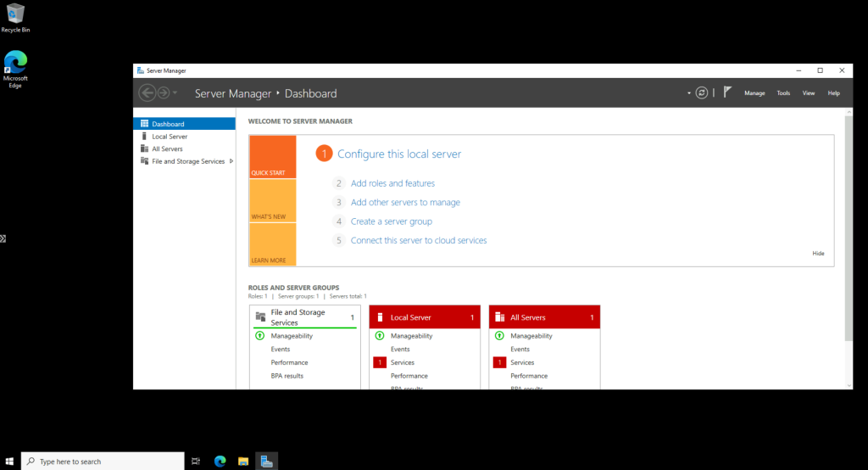This screenshot has height=470, width=868.
Task: Click the All Servers red tile header
Action: 544,317
